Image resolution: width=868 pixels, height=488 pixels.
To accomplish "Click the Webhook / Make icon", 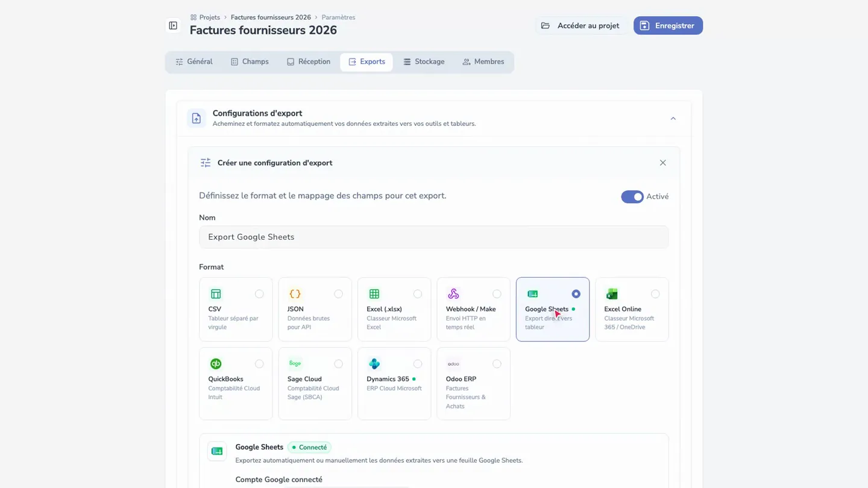I will [453, 294].
